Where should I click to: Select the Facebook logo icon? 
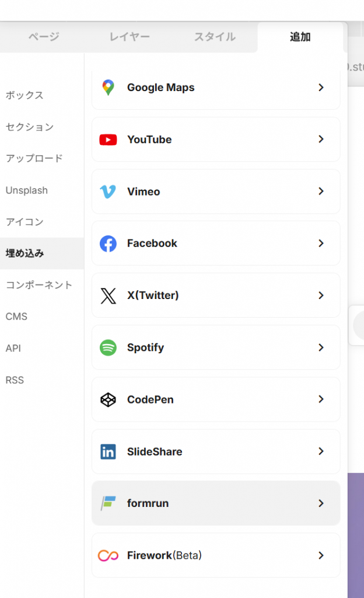(x=109, y=244)
